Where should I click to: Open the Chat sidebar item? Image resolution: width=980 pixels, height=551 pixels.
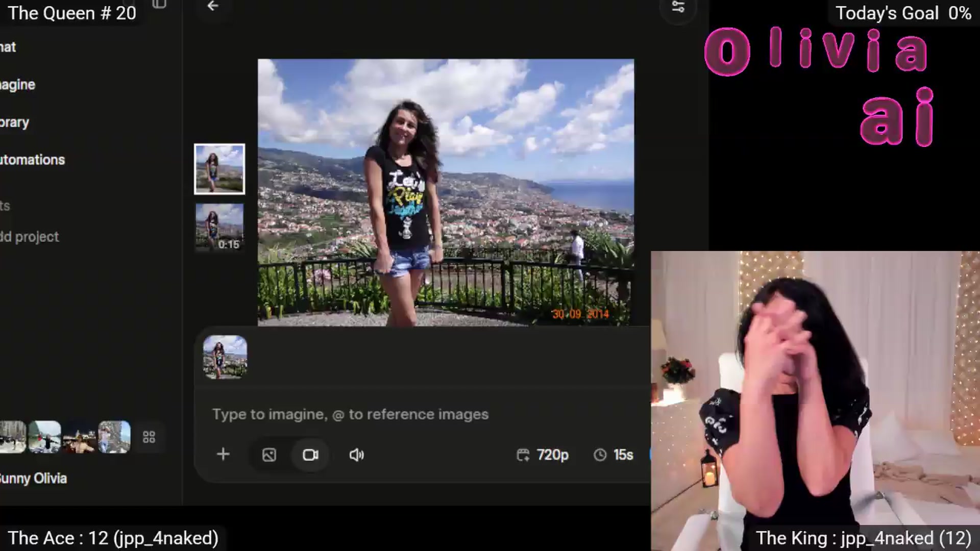pyautogui.click(x=8, y=47)
